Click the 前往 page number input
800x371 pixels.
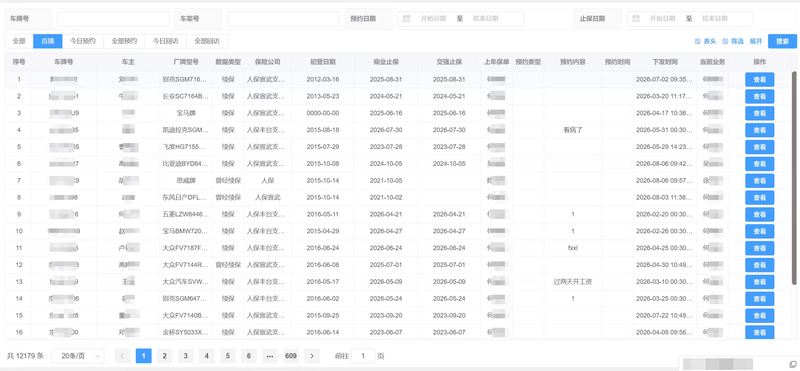(363, 356)
